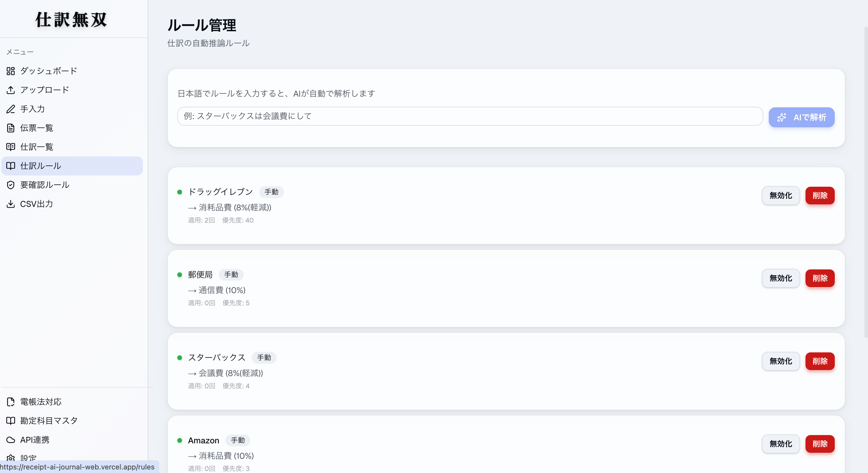Focus the rule text input field
868x473 pixels.
470,116
